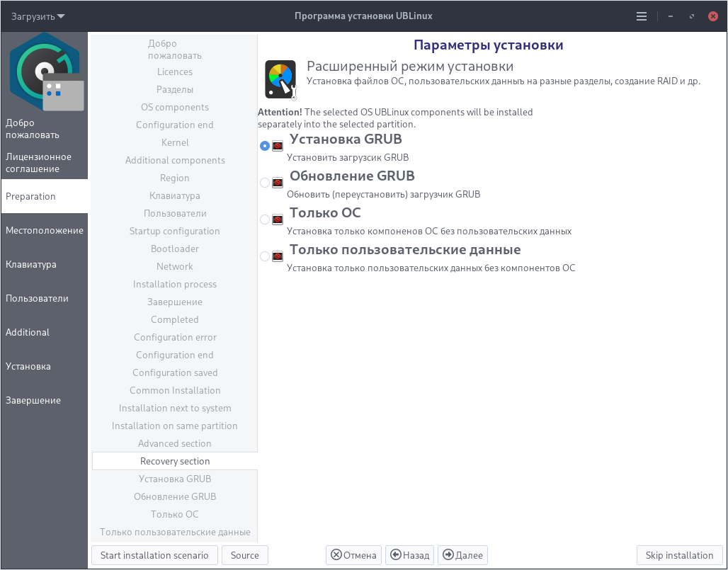The width and height of the screenshot is (728, 570).
Task: Select Licences in the page list
Action: click(175, 72)
